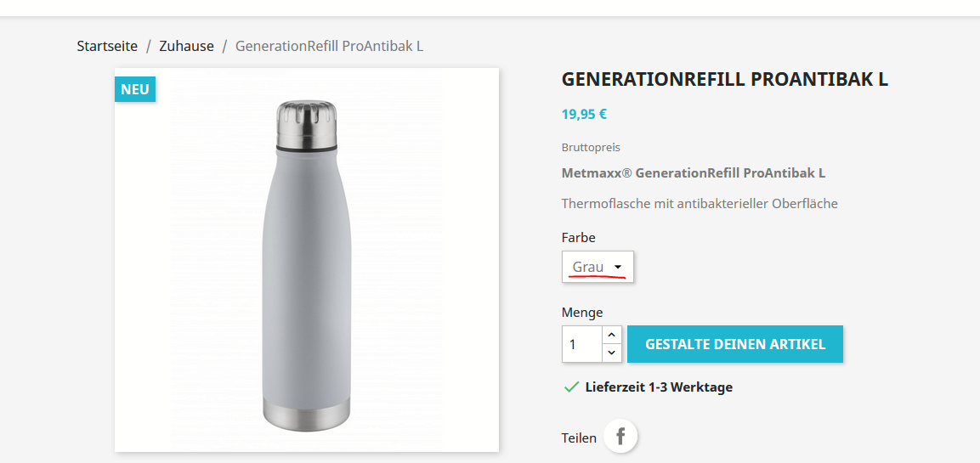
Task: Focus the Menge quantity input field
Action: (x=582, y=344)
